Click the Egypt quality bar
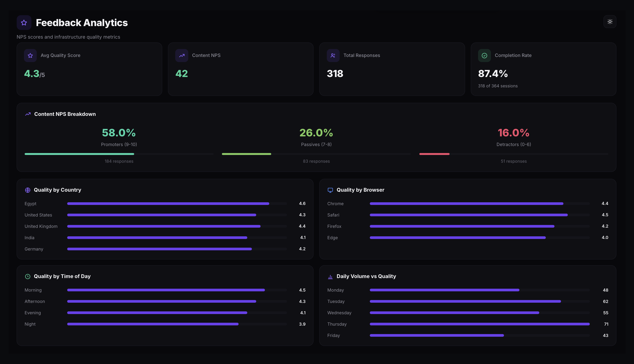The height and width of the screenshot is (364, 634). 177,204
